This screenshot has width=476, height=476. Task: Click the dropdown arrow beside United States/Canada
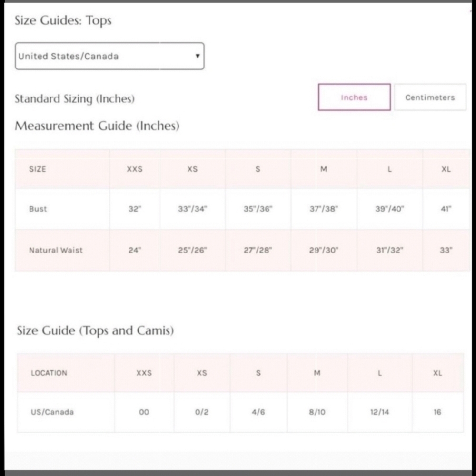[x=198, y=56]
